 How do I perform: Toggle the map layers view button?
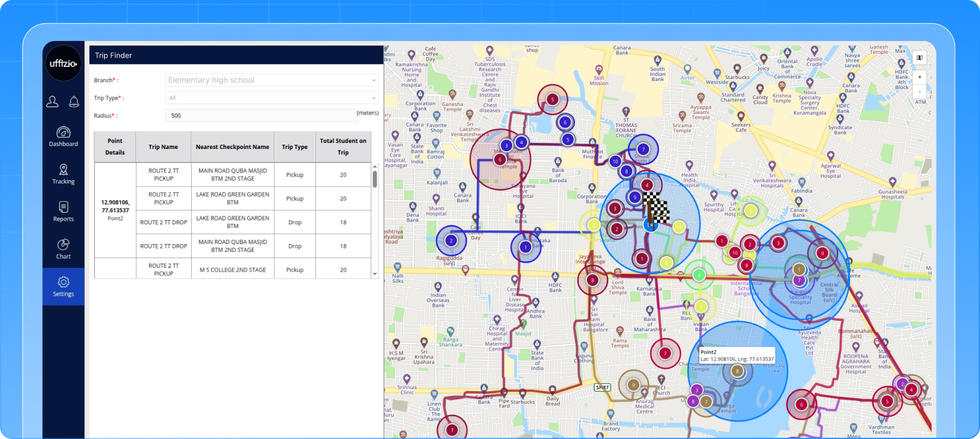coord(919,58)
